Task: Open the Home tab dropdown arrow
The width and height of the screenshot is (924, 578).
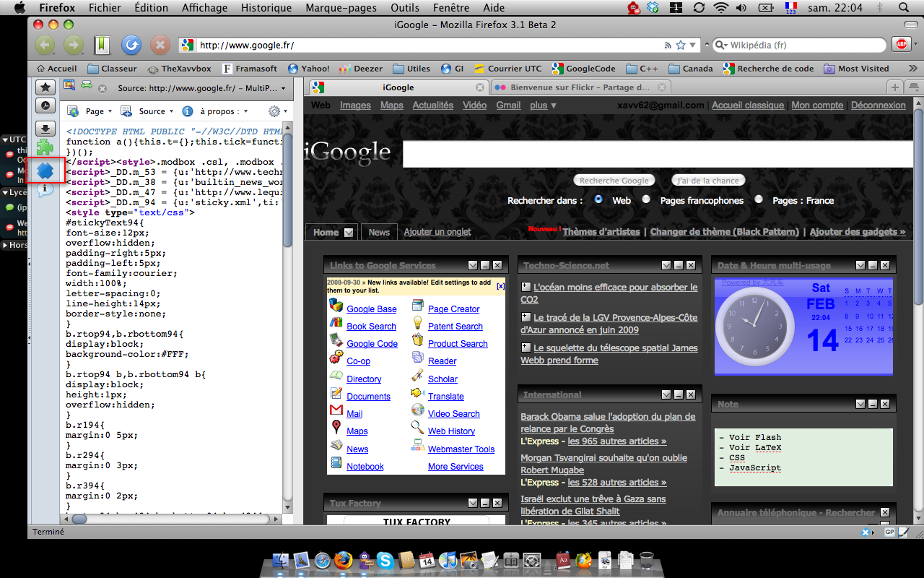Action: (349, 233)
